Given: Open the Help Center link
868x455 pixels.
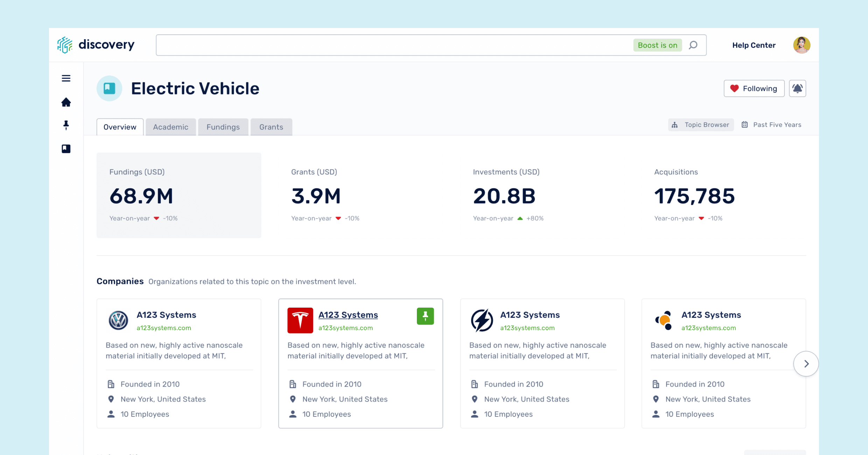Looking at the screenshot, I should click(754, 45).
